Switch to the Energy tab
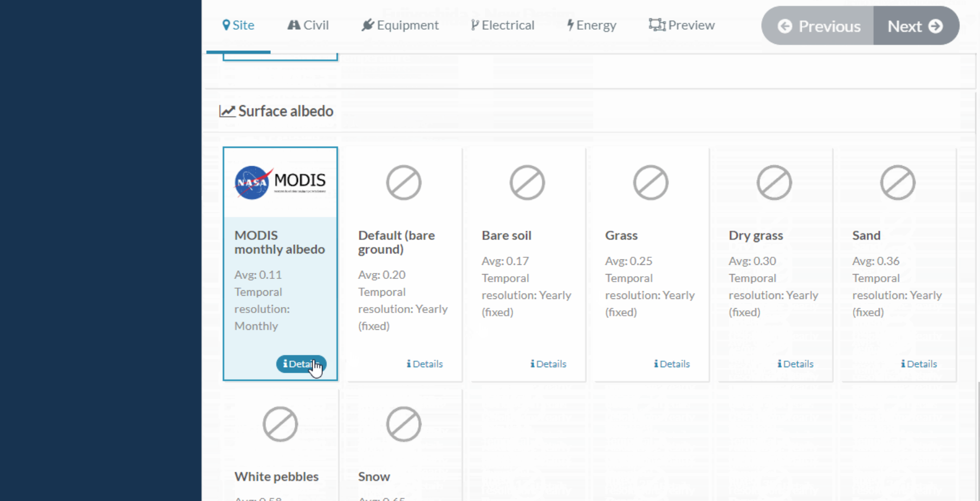Viewport: 980px width, 501px height. [592, 25]
